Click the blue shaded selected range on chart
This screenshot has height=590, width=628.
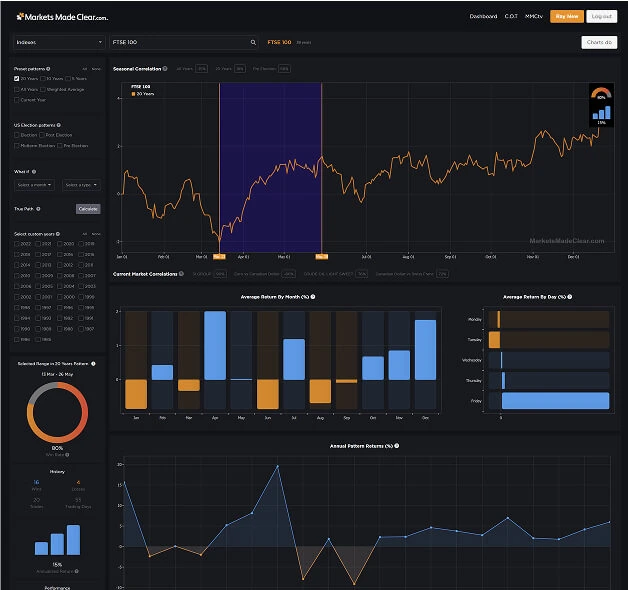click(x=270, y=167)
